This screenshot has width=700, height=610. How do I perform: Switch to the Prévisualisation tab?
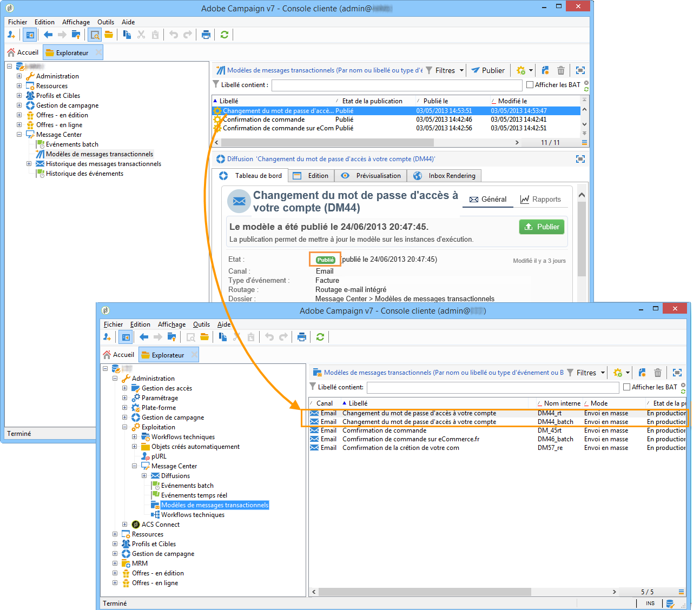(371, 176)
